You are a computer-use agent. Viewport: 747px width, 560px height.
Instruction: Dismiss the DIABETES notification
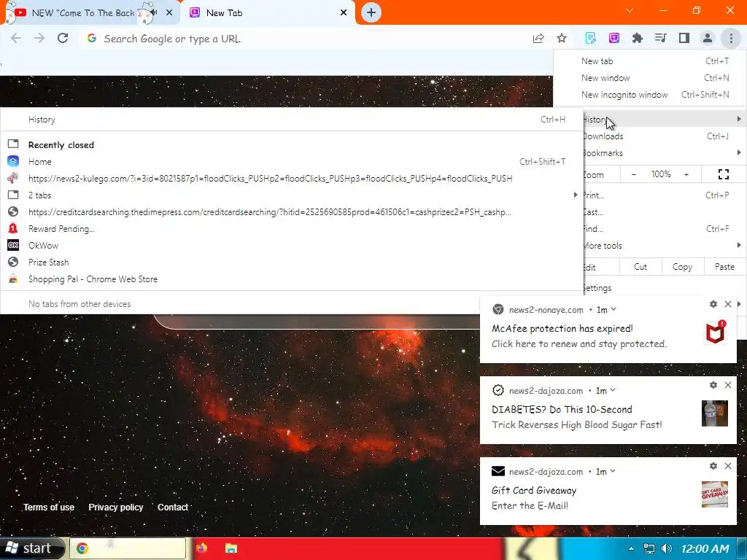(728, 385)
